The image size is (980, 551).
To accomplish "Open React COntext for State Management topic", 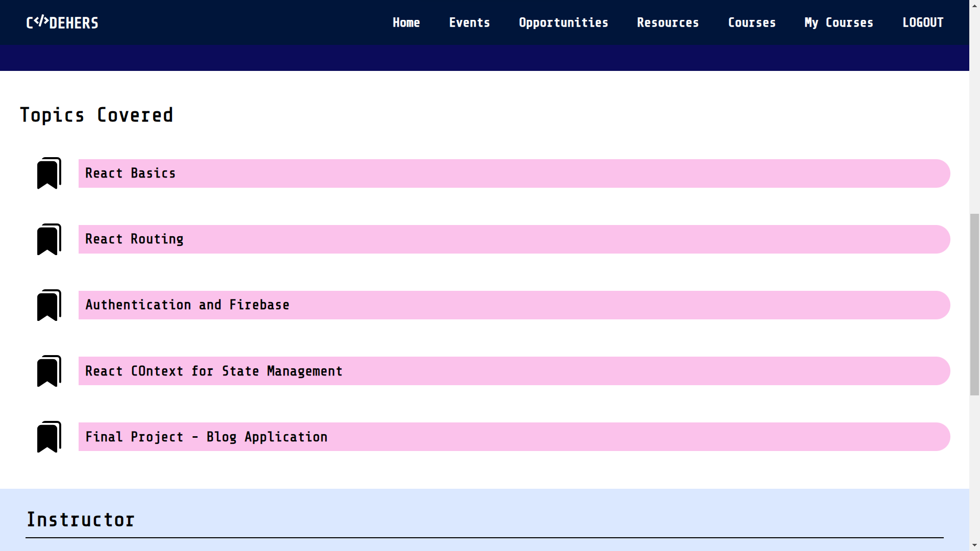I will click(513, 371).
